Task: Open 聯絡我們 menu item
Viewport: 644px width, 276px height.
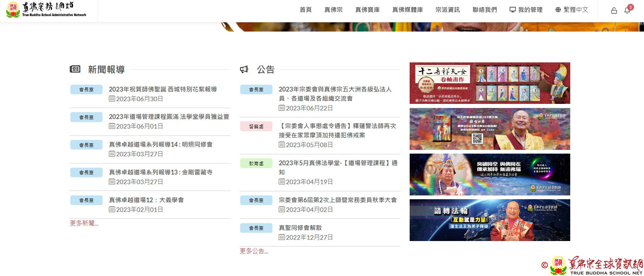Action: tap(484, 10)
